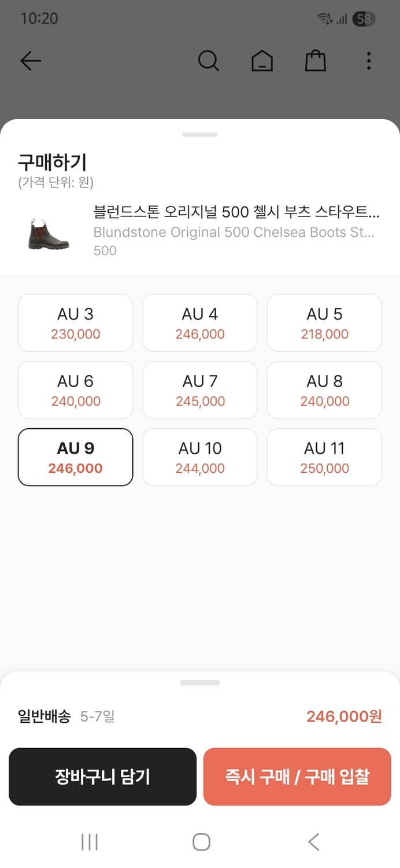
Task: Open the three-dot more options menu
Action: pyautogui.click(x=369, y=61)
